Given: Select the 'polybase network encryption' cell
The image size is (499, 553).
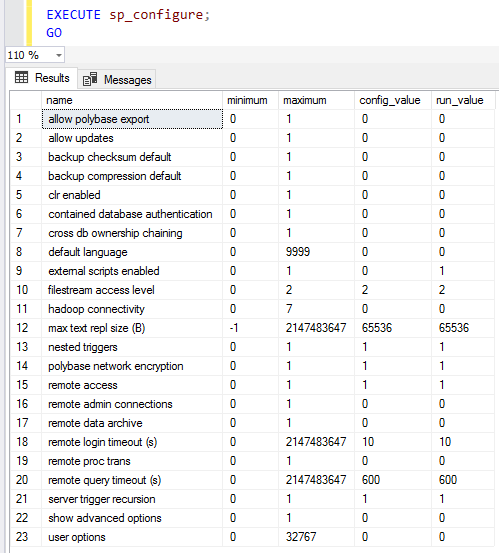Looking at the screenshot, I should (132, 366).
